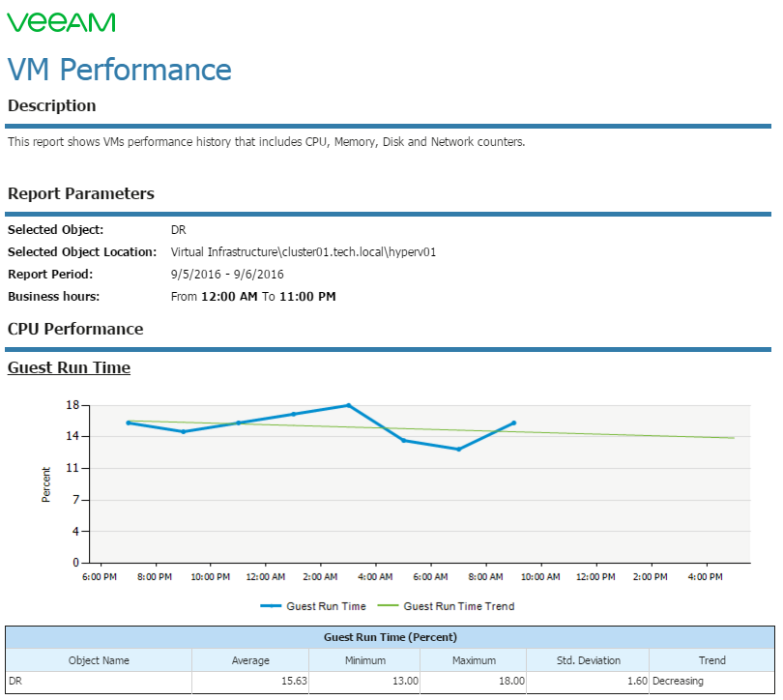Click the 6:00 AM x-axis label
This screenshot has height=700, width=783.
click(430, 577)
